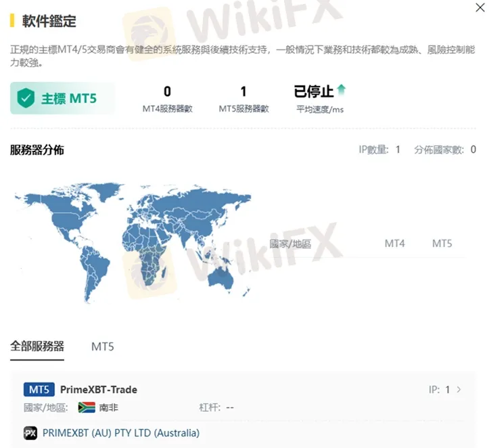Click the MT5 column header in table
489x448 pixels.
442,243
